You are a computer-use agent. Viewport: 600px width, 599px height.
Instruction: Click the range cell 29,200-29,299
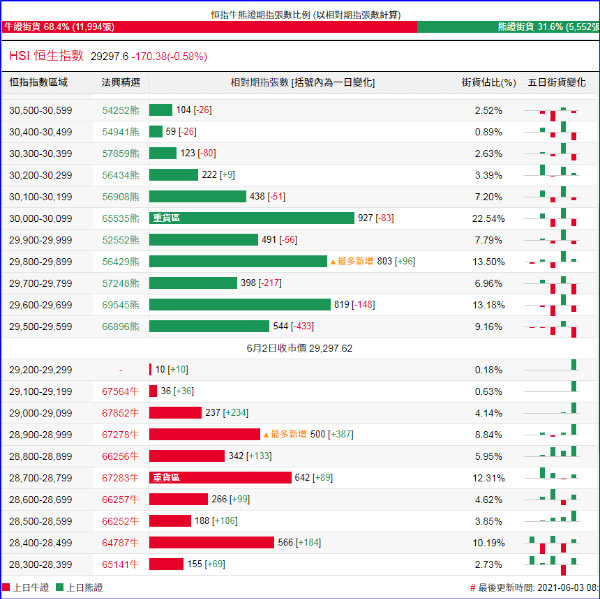pos(41,370)
